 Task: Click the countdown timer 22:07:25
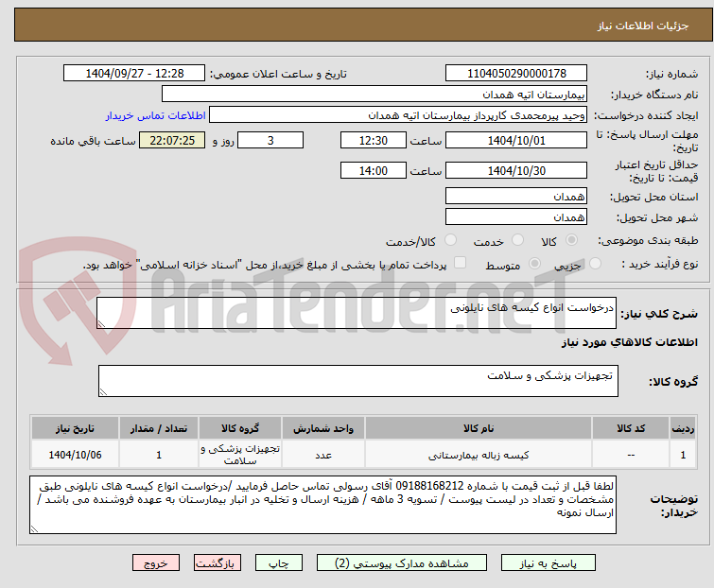172,140
